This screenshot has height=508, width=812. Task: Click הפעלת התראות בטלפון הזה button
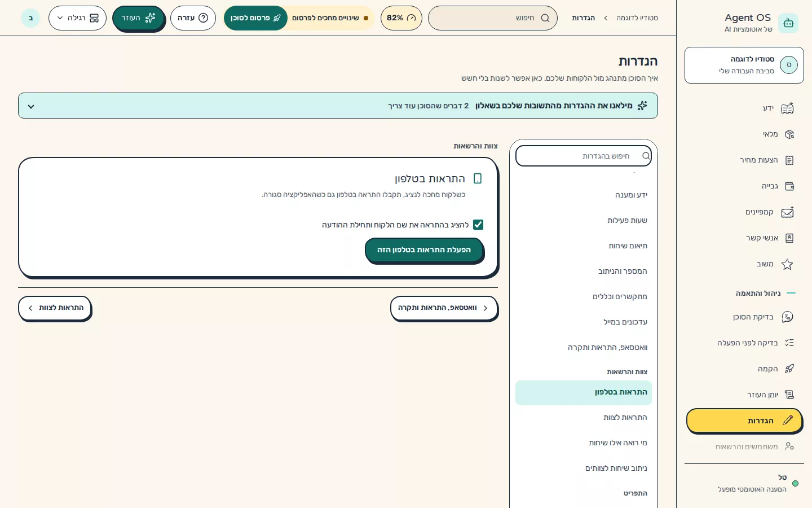click(x=424, y=250)
